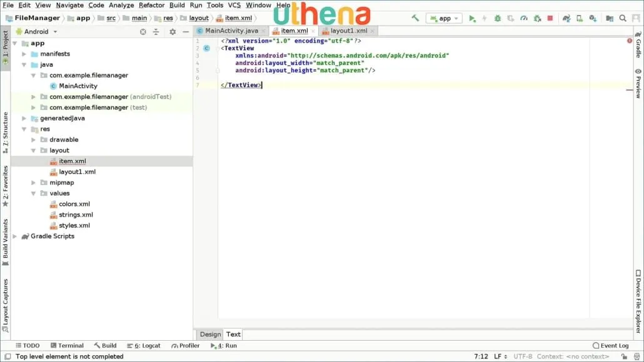Open the Build menu
The height and width of the screenshot is (362, 644).
click(x=177, y=6)
